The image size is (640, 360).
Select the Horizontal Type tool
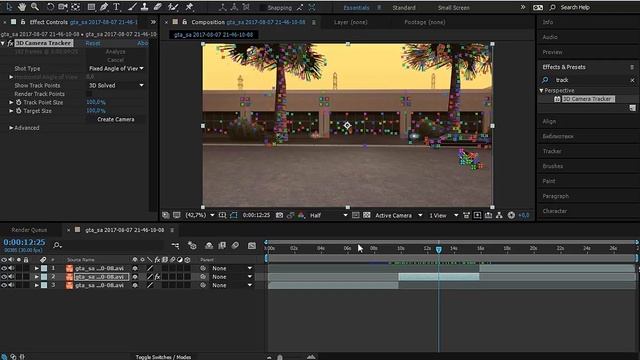[x=117, y=7]
